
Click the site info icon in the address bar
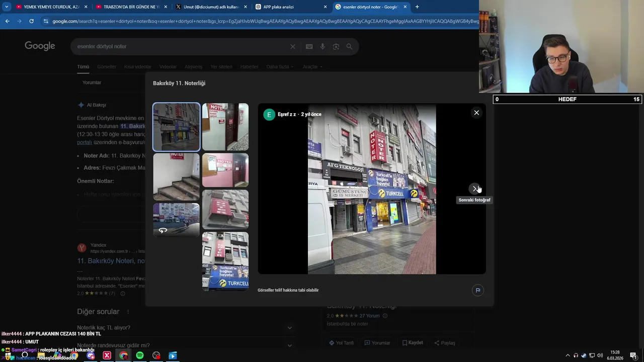pos(46,21)
